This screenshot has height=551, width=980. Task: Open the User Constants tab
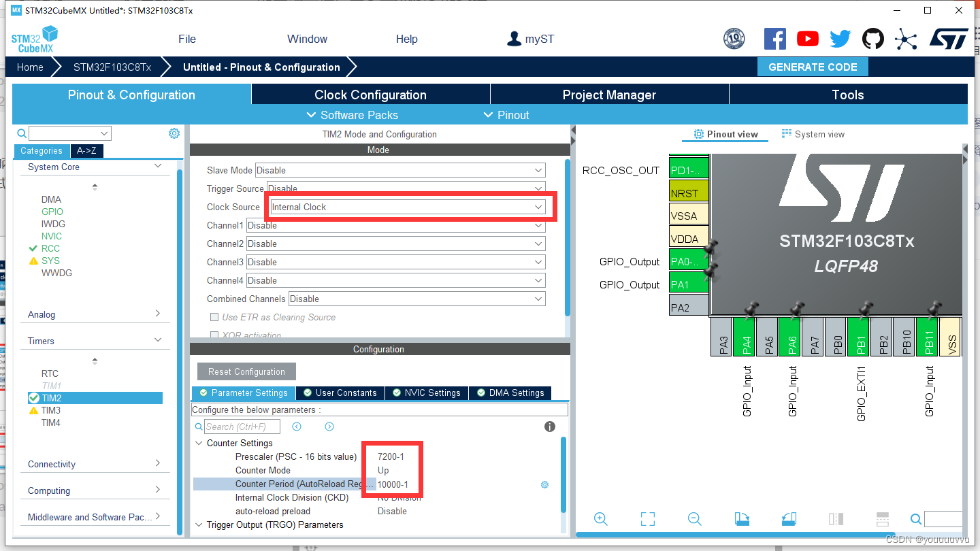click(340, 393)
